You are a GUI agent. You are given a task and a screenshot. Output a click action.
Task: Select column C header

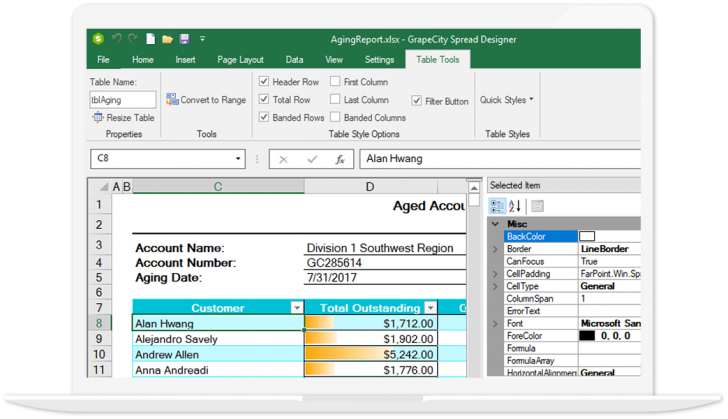pos(218,187)
